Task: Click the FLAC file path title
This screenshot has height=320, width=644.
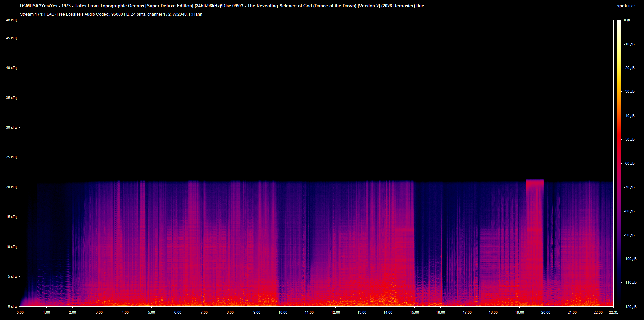Action: [x=222, y=6]
